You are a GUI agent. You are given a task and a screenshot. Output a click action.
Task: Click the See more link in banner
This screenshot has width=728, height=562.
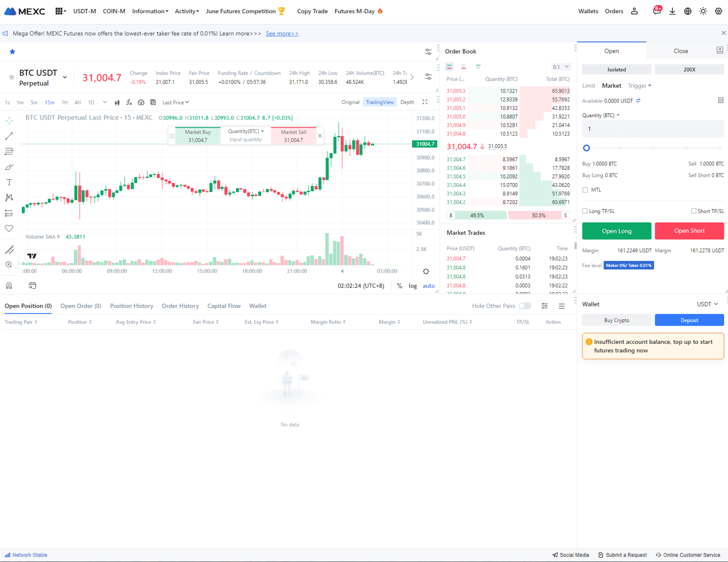pos(282,34)
